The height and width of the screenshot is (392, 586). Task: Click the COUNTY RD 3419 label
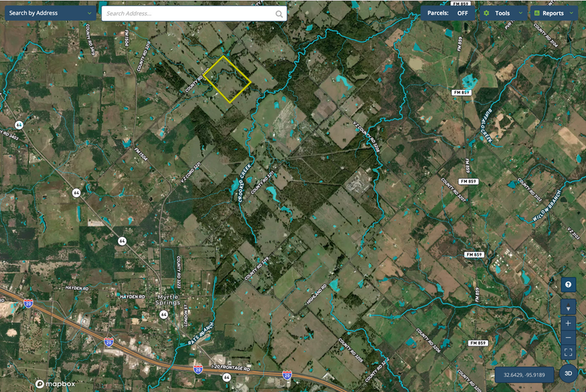coord(90,40)
